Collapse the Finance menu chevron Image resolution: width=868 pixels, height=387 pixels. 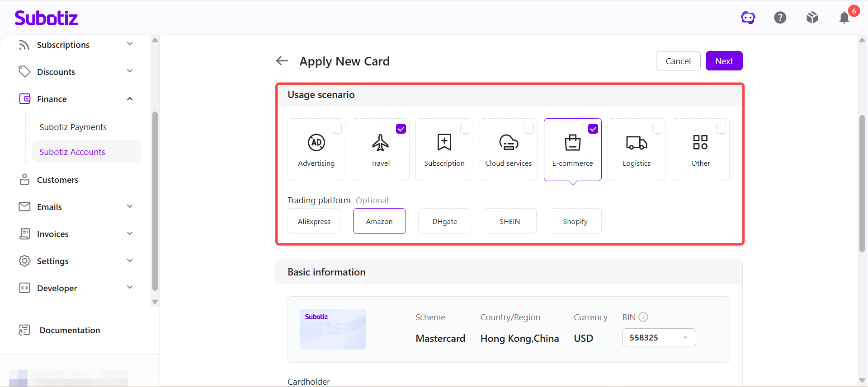click(x=130, y=99)
